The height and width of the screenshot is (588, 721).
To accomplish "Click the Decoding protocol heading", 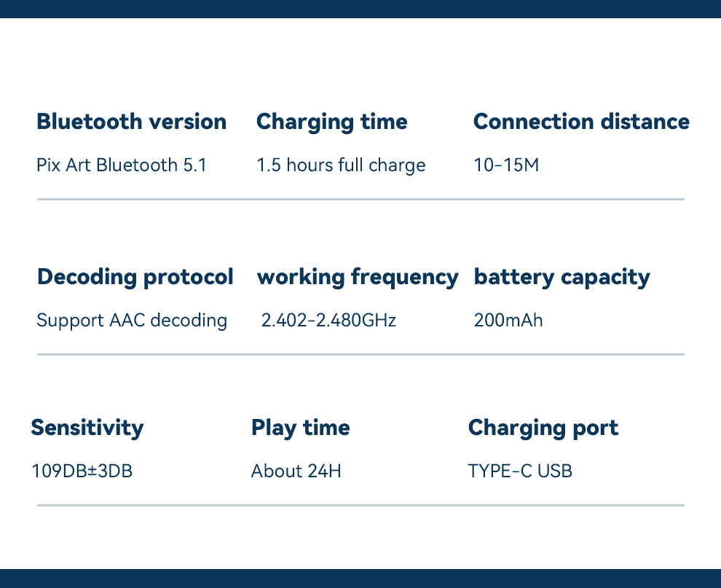I will [135, 278].
